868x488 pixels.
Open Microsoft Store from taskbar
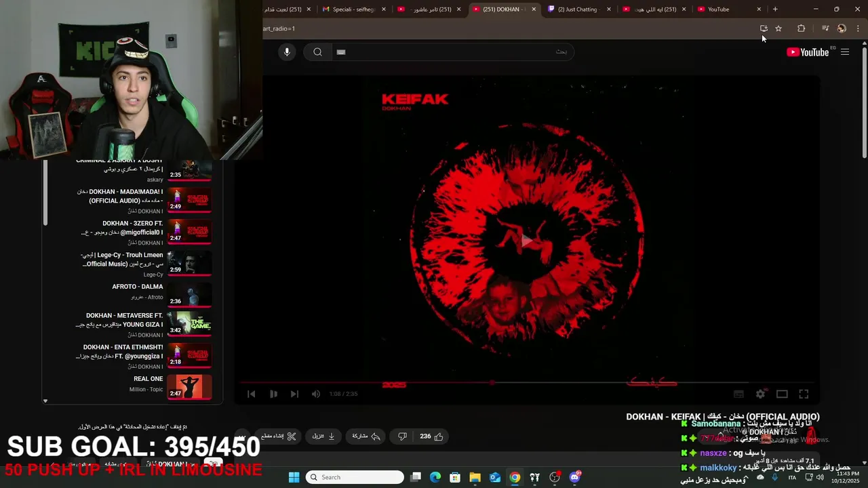click(455, 477)
